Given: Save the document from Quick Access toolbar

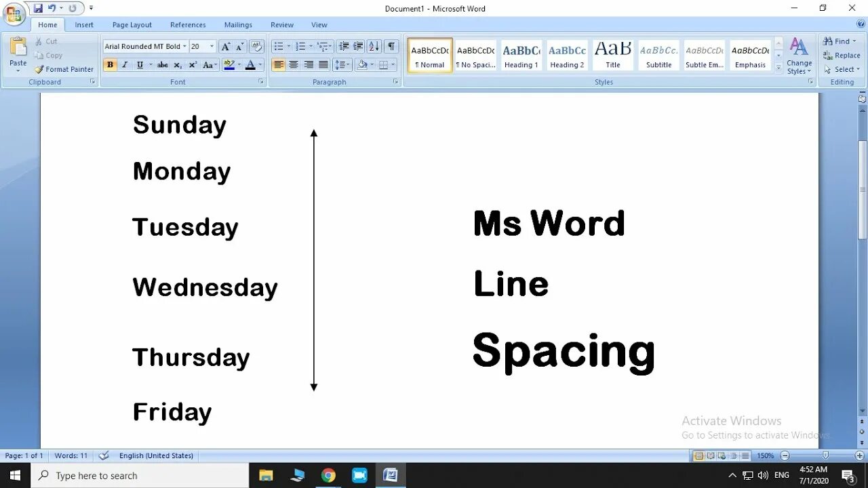Looking at the screenshot, I should (38, 8).
